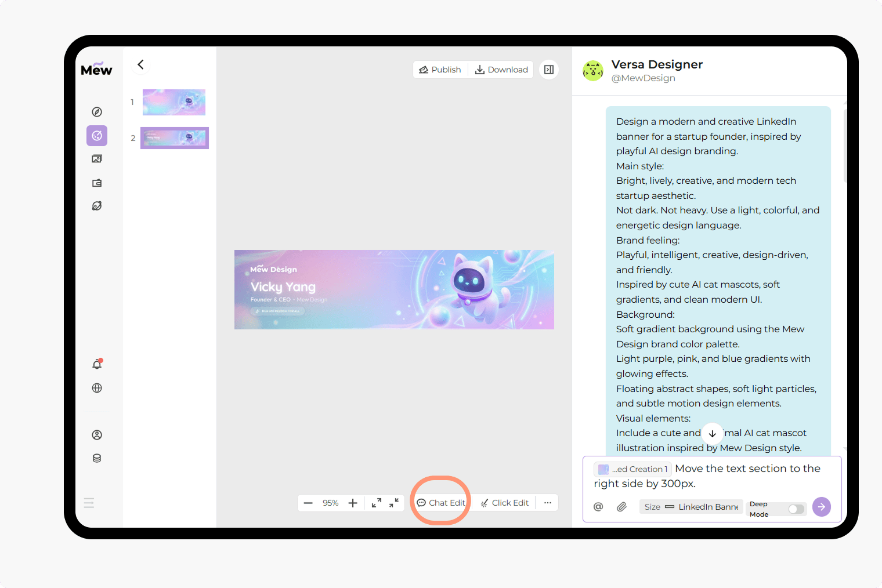Select the image gallery icon in sidebar
This screenshot has width=882, height=588.
[97, 158]
